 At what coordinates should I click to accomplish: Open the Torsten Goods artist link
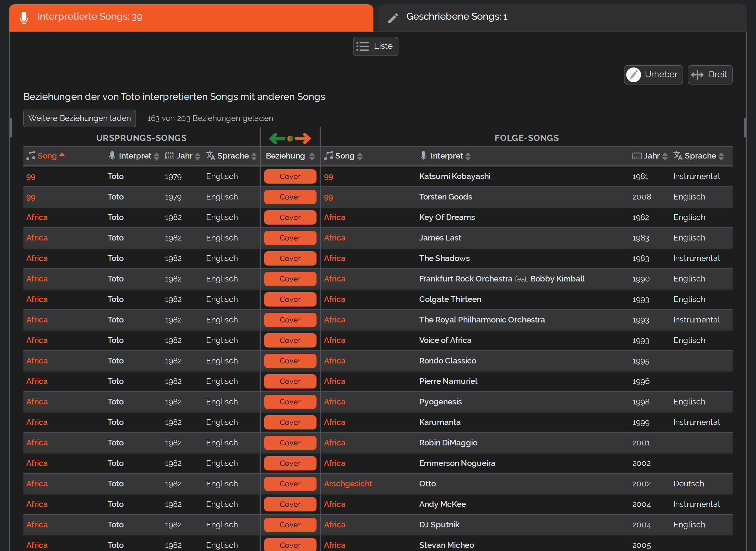(445, 197)
